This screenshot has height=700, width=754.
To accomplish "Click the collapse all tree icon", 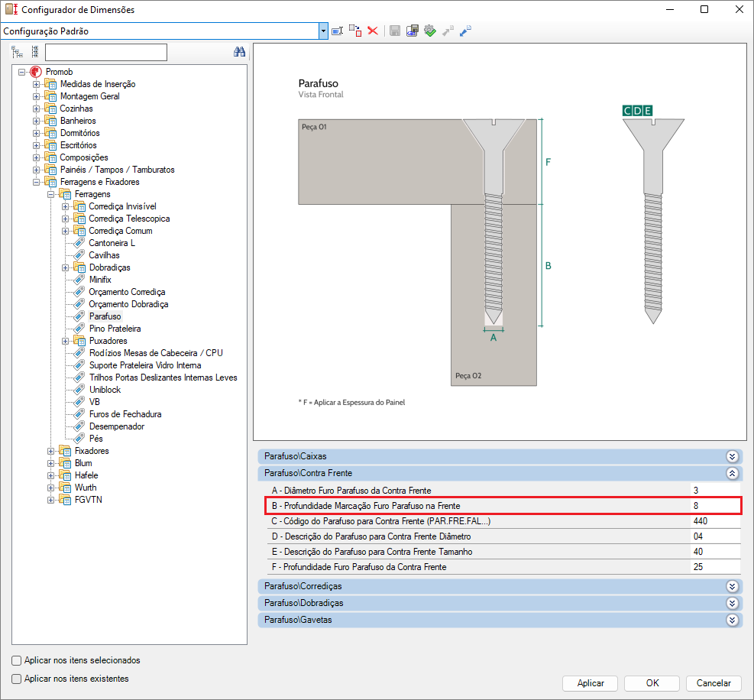I will point(34,52).
